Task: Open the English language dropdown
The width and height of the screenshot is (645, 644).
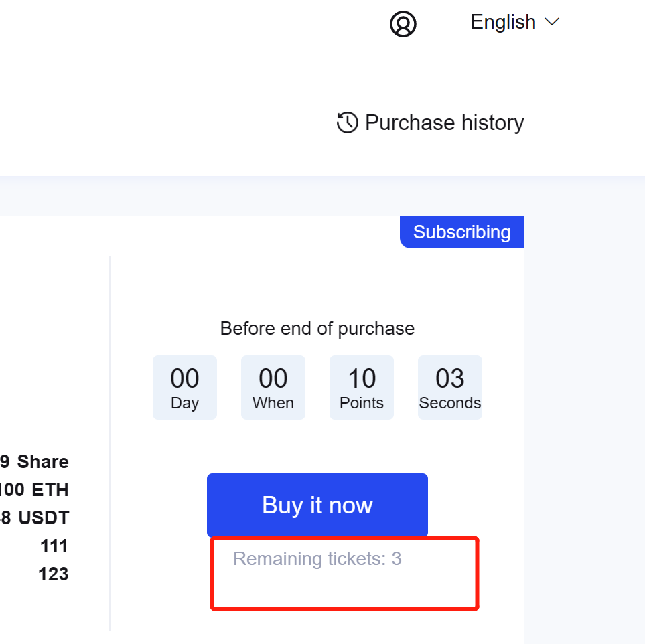Action: [x=503, y=22]
